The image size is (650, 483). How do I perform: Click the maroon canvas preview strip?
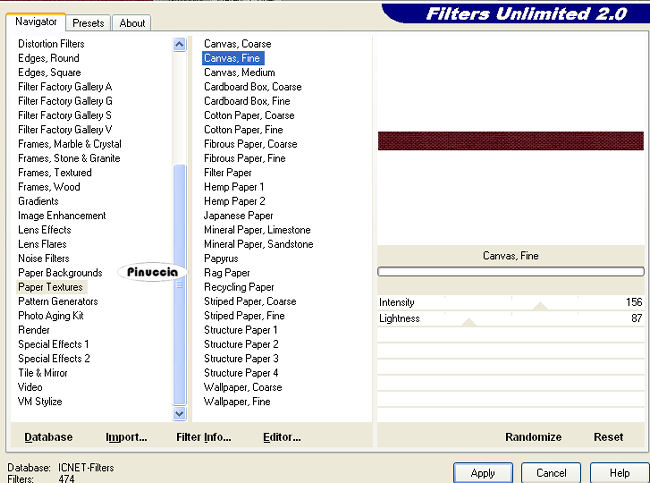coord(511,141)
